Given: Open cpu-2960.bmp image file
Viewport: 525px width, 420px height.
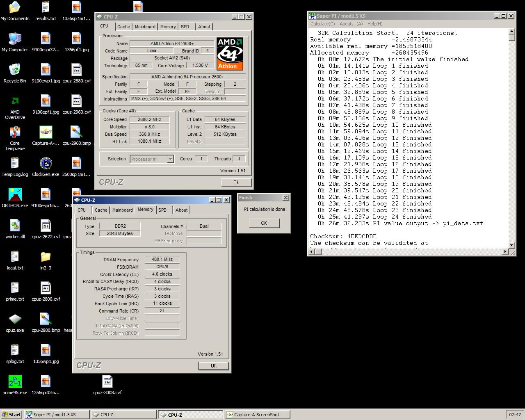Looking at the screenshot, I should (x=76, y=135).
